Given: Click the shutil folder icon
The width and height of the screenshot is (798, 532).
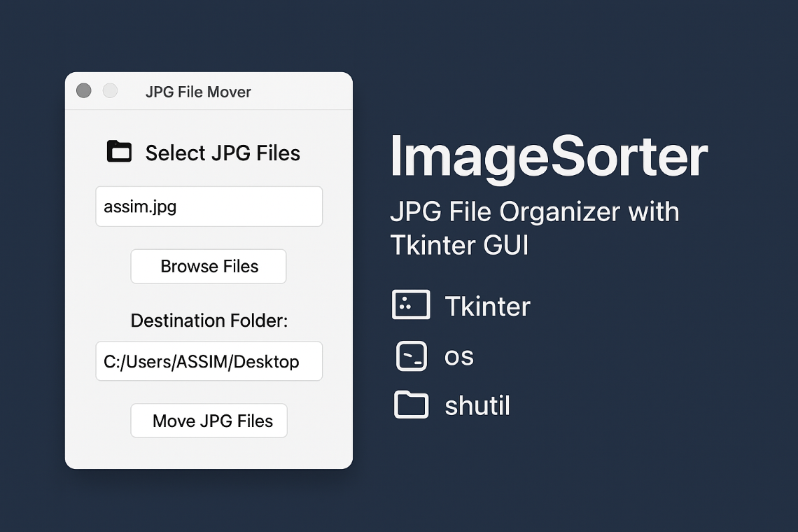Looking at the screenshot, I should (411, 405).
